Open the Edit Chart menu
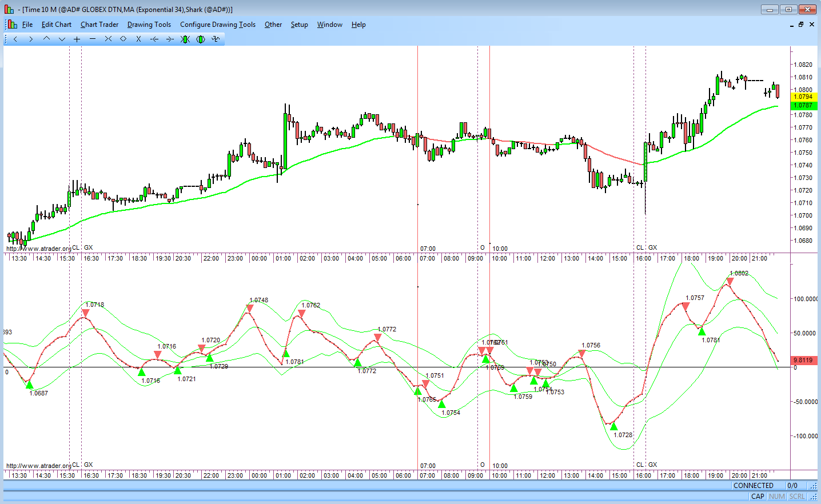Image resolution: width=821 pixels, height=504 pixels. pyautogui.click(x=57, y=25)
